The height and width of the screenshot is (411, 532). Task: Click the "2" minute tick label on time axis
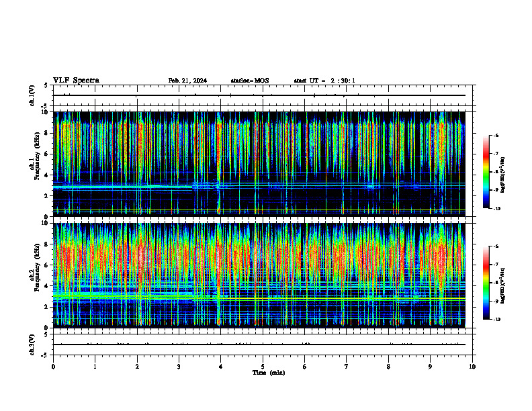(137, 367)
